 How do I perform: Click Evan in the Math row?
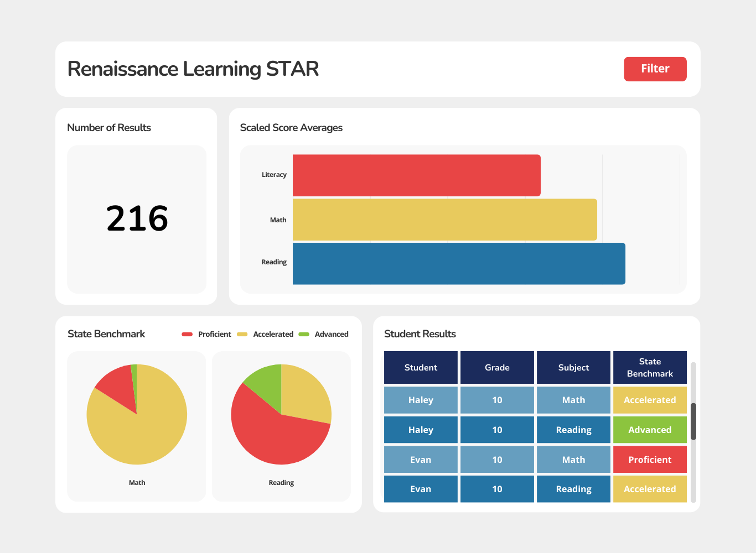tap(421, 460)
